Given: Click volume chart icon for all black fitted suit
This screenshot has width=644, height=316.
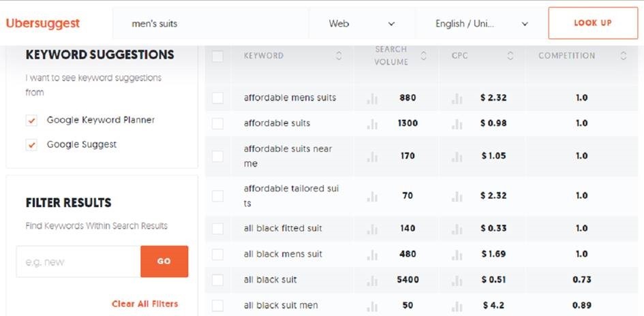Looking at the screenshot, I should (372, 229).
